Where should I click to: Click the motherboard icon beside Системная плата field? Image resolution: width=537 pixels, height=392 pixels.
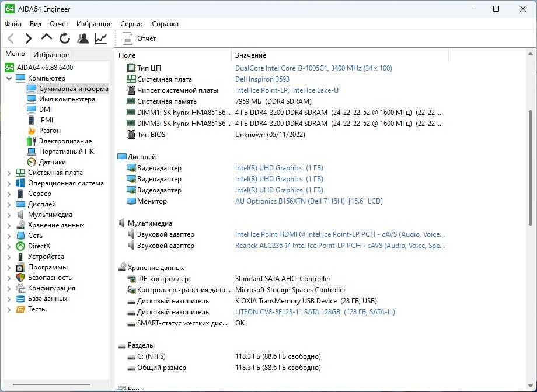[x=131, y=79]
